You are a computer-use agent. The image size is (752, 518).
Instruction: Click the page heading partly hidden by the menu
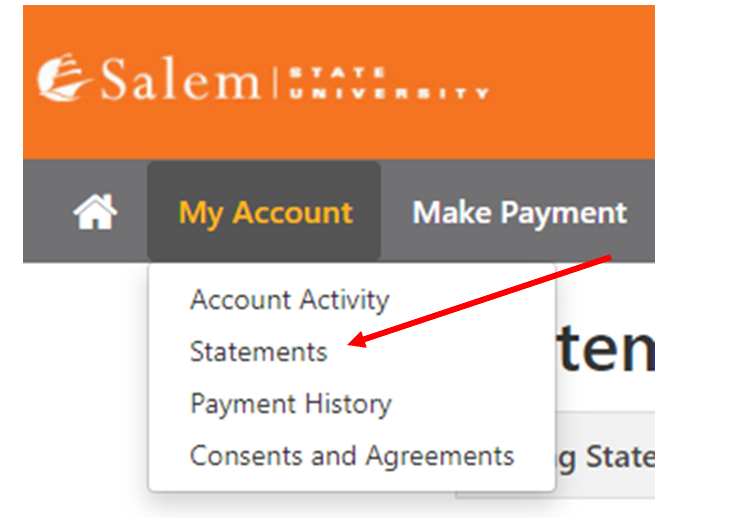(606, 348)
